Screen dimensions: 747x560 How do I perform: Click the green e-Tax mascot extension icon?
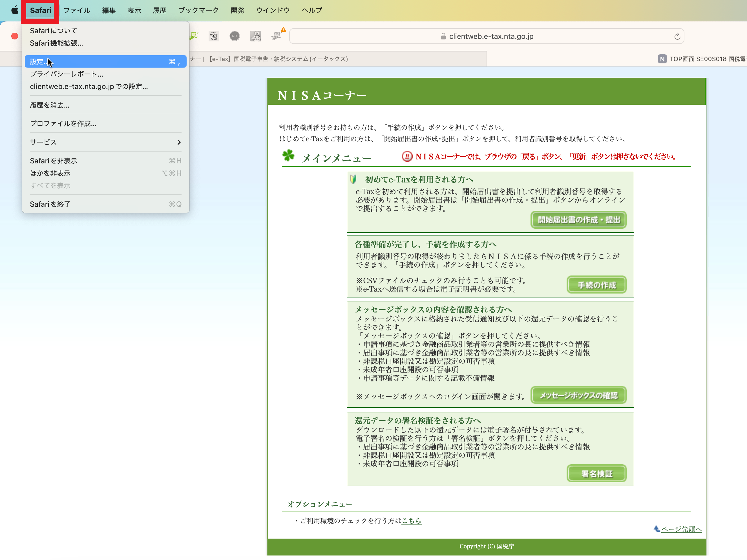pyautogui.click(x=194, y=35)
